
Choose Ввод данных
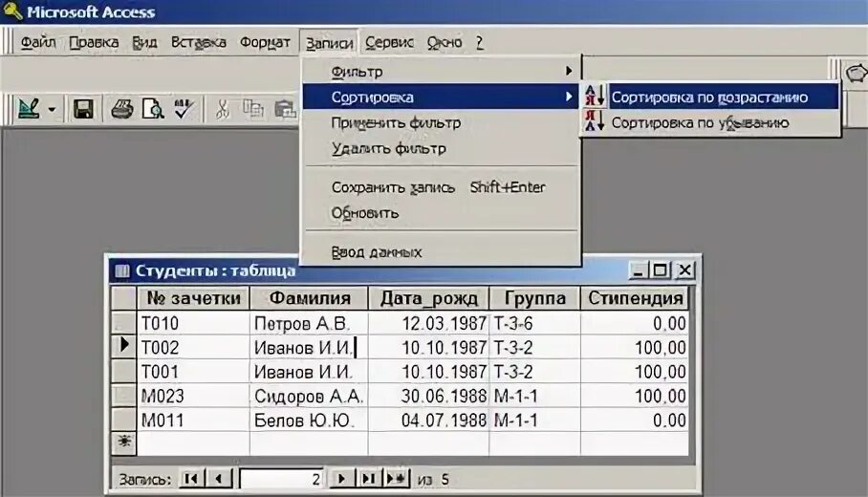(x=441, y=252)
